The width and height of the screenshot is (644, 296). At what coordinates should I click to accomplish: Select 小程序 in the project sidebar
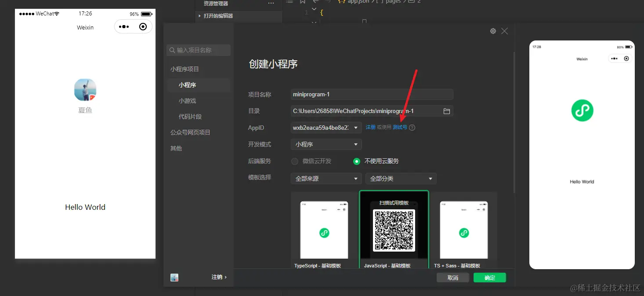(x=199, y=85)
